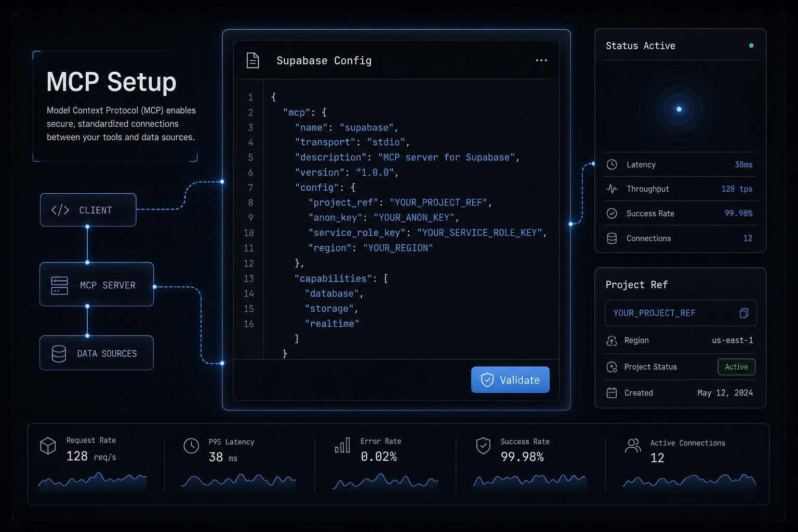Click the "99.98%" value in Status panel
This screenshot has height=532, width=798.
coord(738,214)
